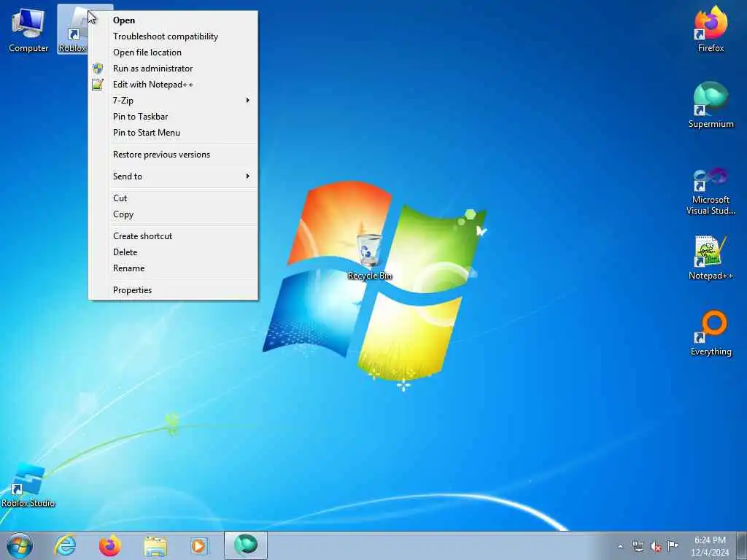Choose Run as administrator

[174, 69]
